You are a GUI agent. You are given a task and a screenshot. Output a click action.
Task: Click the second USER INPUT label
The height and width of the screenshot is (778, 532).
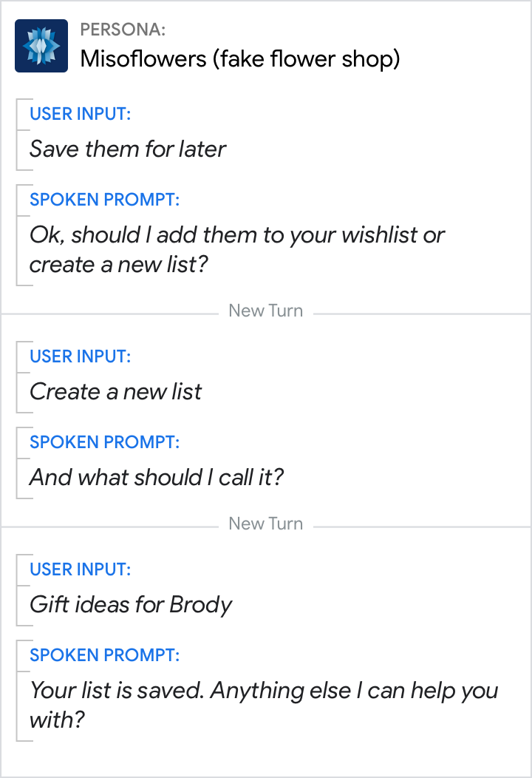point(80,356)
